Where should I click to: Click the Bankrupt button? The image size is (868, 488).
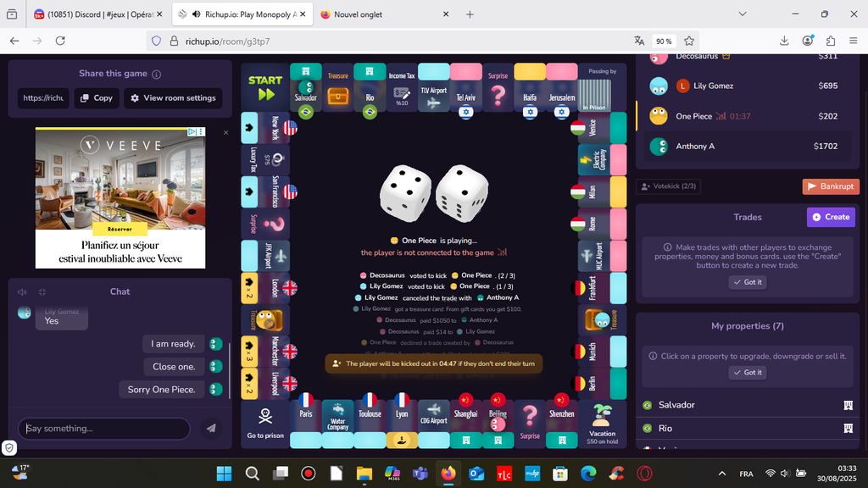click(831, 186)
